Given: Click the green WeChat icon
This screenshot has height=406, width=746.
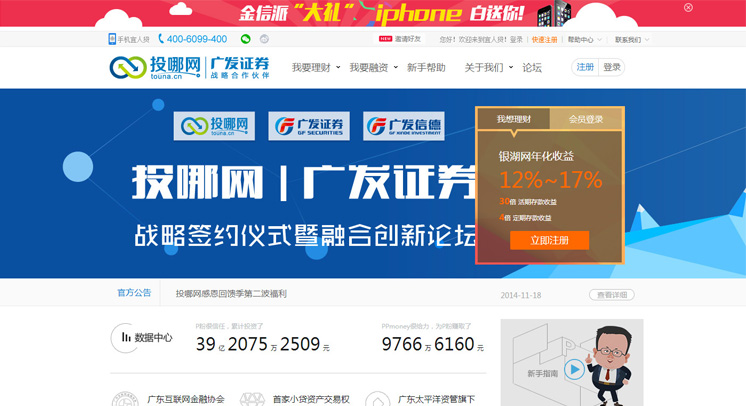Looking at the screenshot, I should 245,39.
